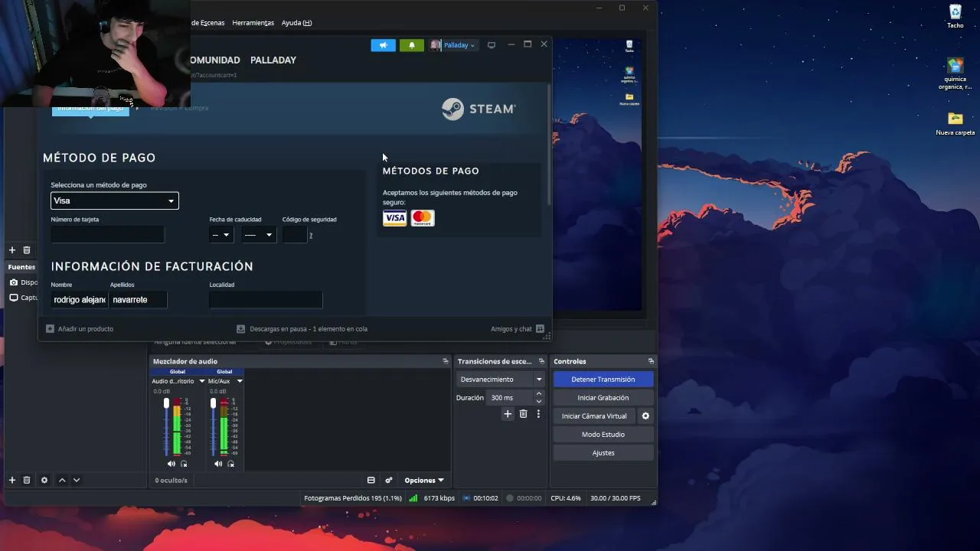Undock the Controles panel
This screenshot has width=980, height=551.
tap(651, 361)
